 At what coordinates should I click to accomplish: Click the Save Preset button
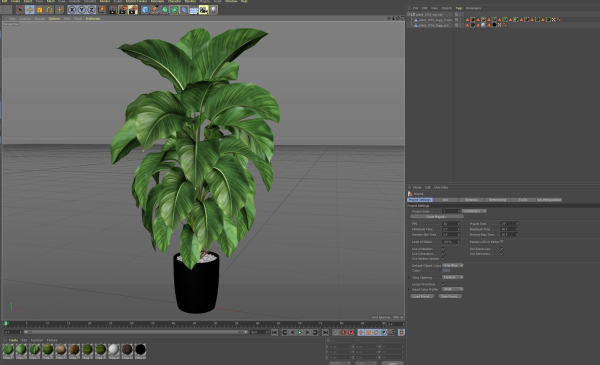450,296
